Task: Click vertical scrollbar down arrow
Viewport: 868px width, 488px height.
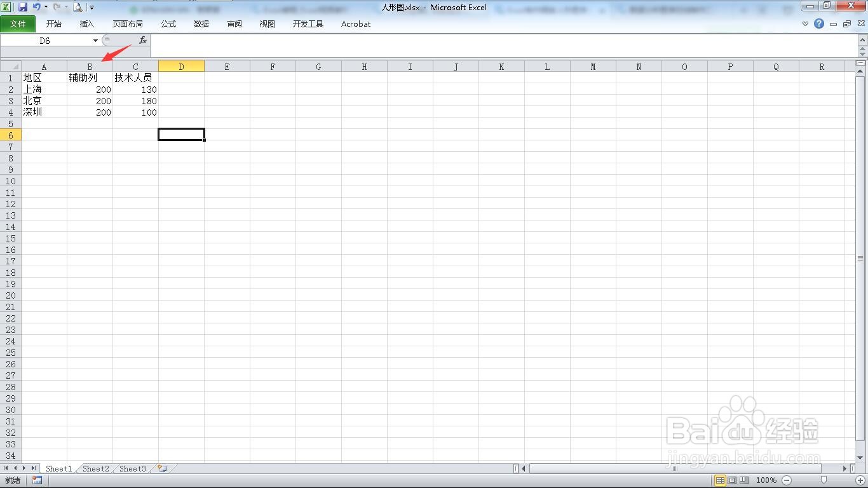Action: click(861, 458)
